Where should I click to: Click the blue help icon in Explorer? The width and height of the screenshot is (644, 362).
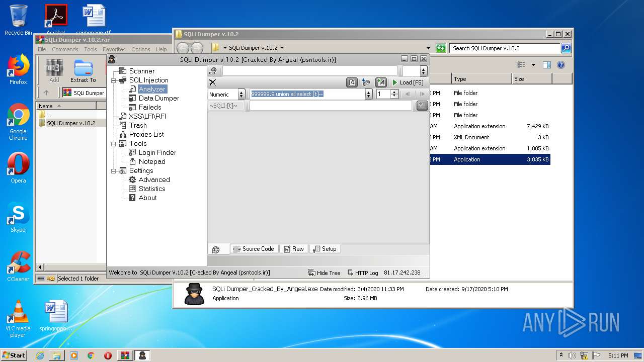click(561, 65)
